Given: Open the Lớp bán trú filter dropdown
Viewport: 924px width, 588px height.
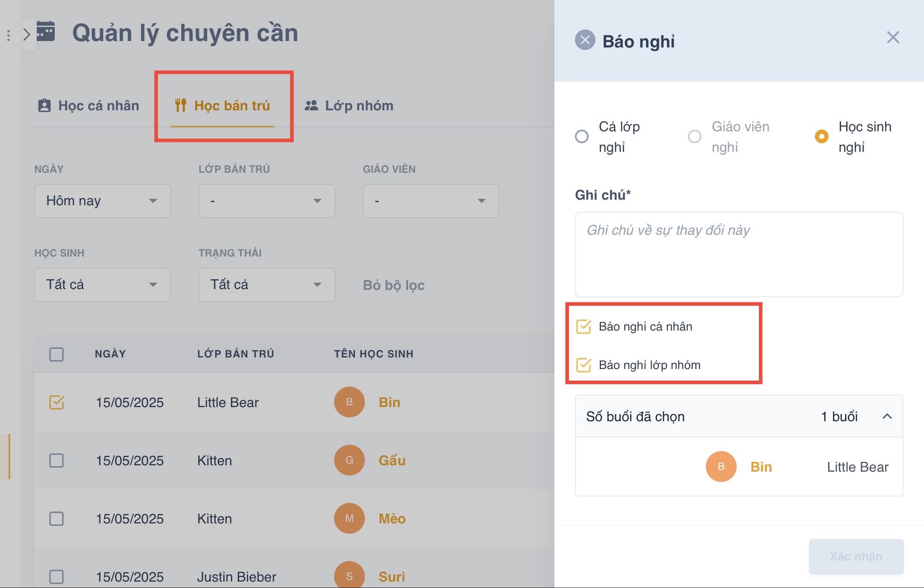Looking at the screenshot, I should 267,201.
